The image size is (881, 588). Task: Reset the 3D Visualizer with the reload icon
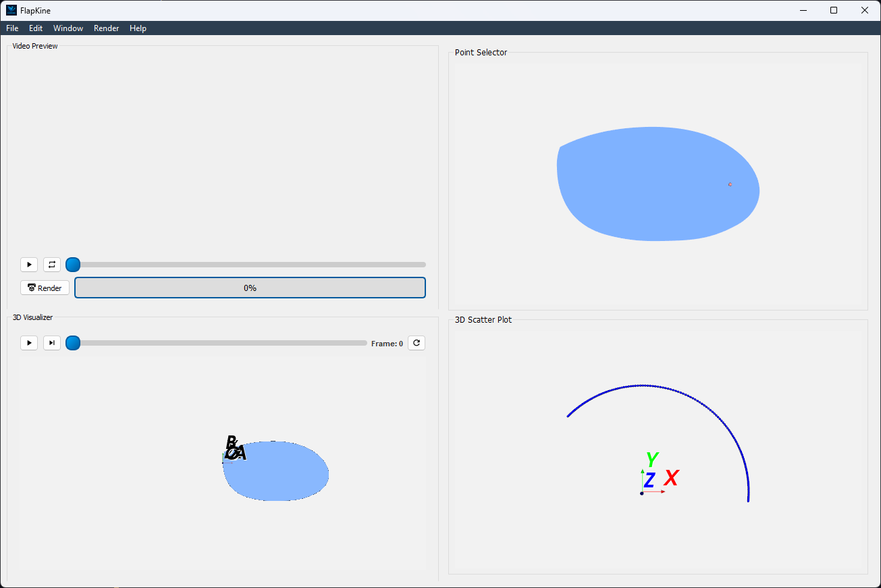point(417,343)
